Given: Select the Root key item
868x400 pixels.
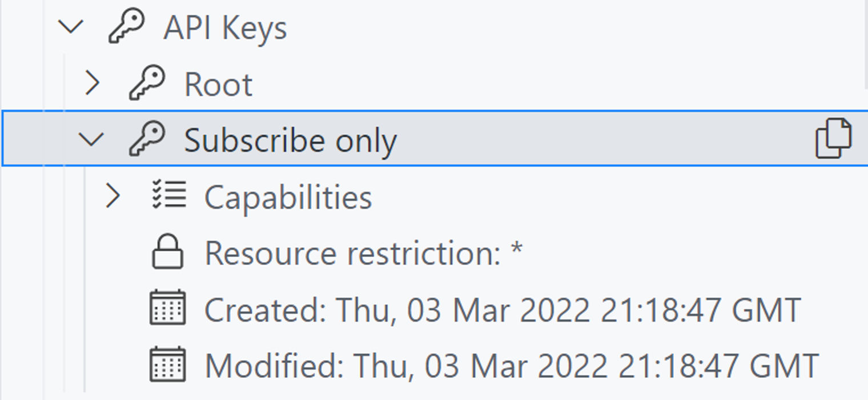Looking at the screenshot, I should pos(219,83).
